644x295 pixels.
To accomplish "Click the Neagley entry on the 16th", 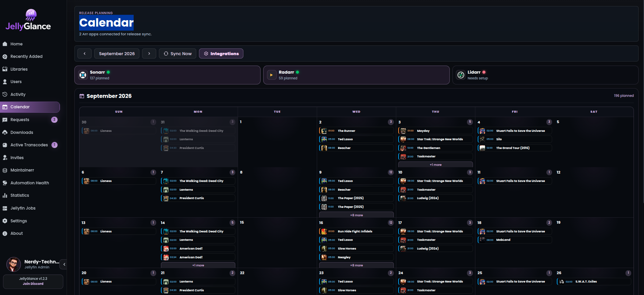I will click(357, 257).
